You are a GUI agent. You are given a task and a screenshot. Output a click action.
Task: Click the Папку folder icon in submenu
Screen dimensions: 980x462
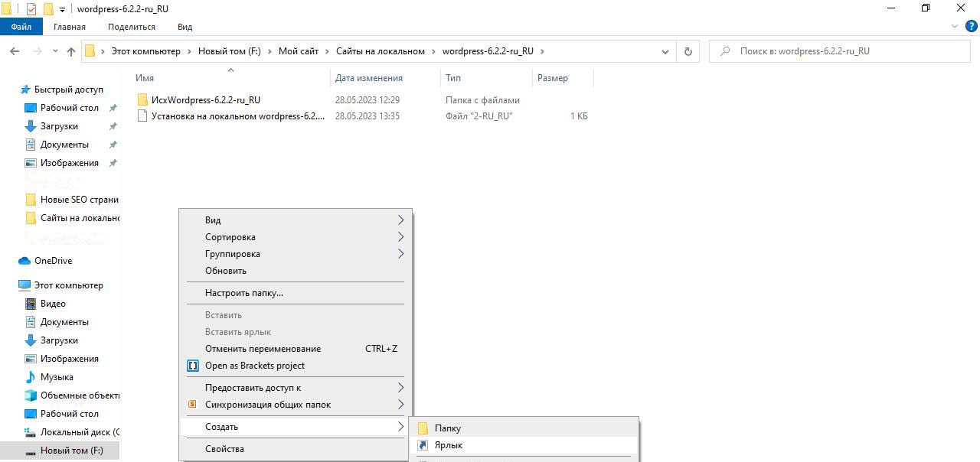coord(423,428)
